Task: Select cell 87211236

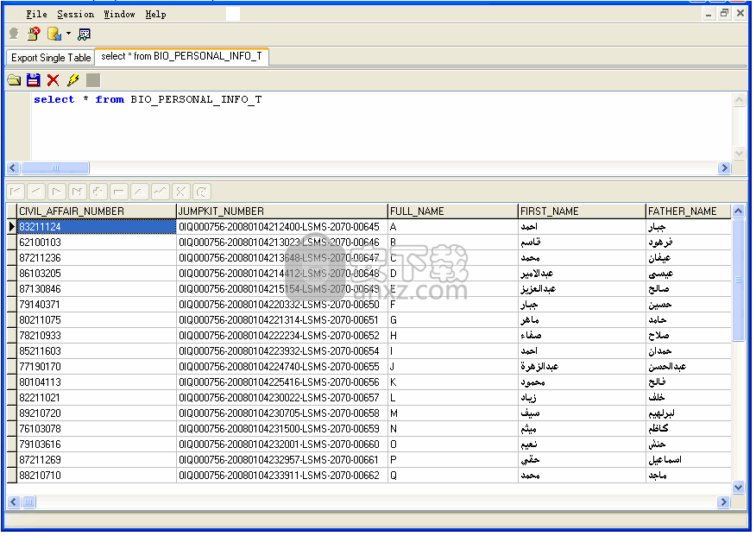Action: click(97, 258)
